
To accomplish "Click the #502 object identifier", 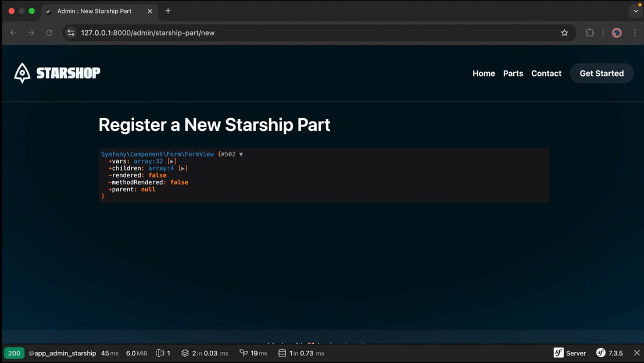I will 228,154.
